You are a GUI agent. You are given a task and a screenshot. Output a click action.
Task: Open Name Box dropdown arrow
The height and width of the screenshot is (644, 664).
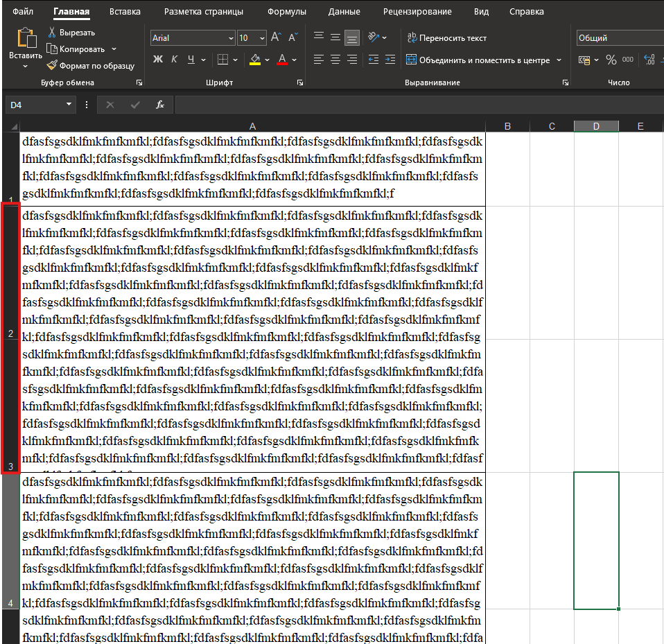pyautogui.click(x=69, y=104)
